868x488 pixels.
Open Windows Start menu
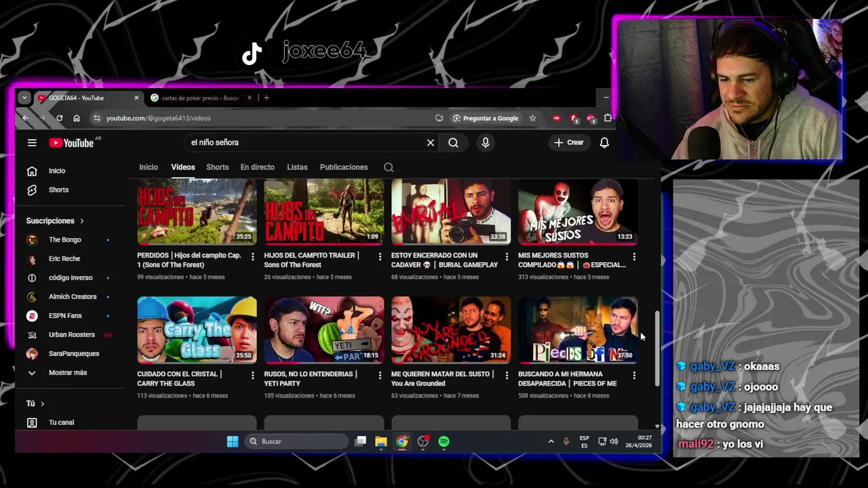tap(233, 441)
